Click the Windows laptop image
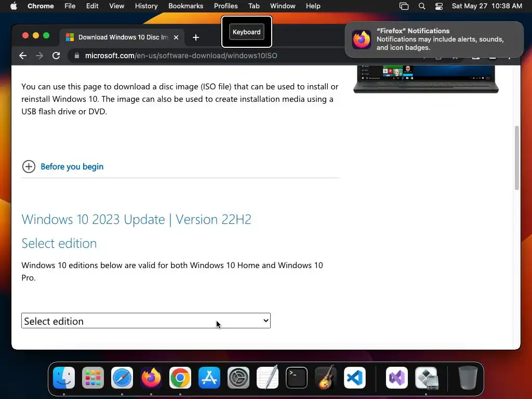The image size is (532, 399). pos(426,79)
